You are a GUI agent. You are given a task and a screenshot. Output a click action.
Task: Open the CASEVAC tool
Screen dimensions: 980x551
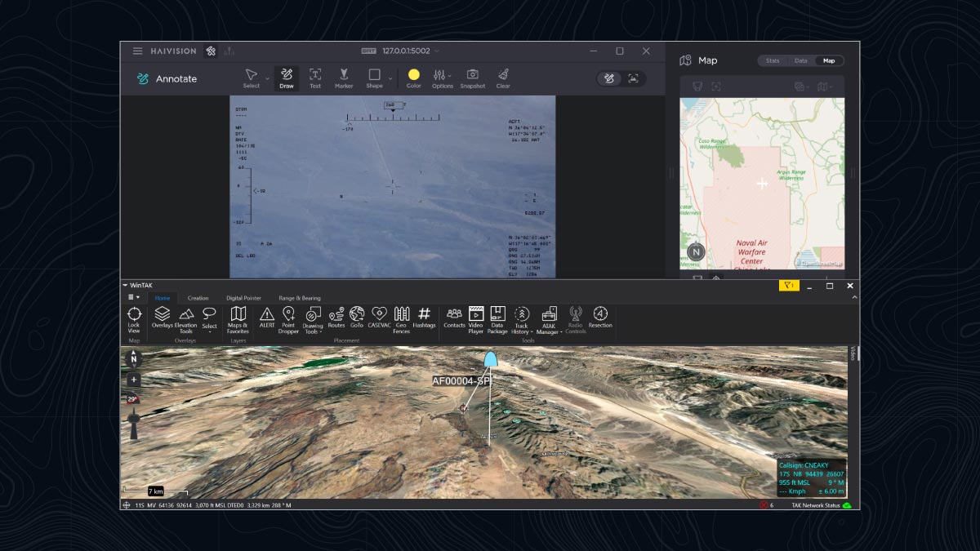point(379,318)
